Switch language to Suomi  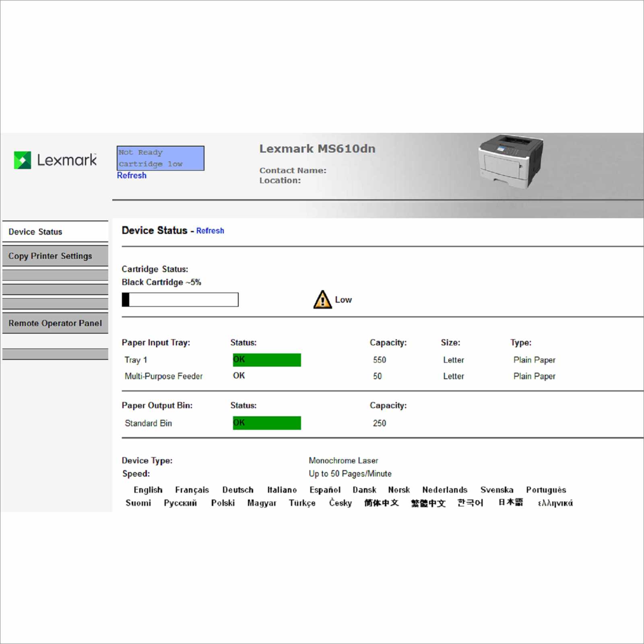138,503
